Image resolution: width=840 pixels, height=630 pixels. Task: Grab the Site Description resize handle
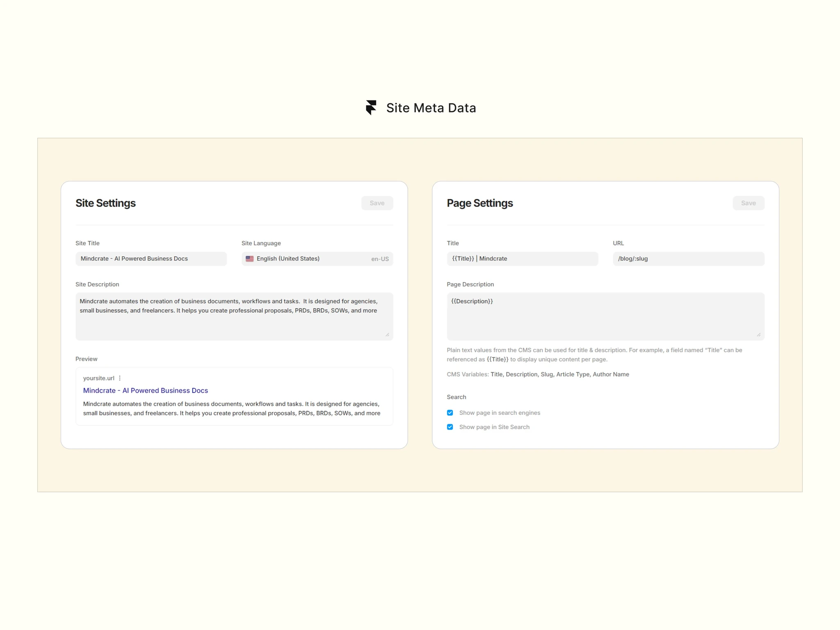(x=387, y=334)
